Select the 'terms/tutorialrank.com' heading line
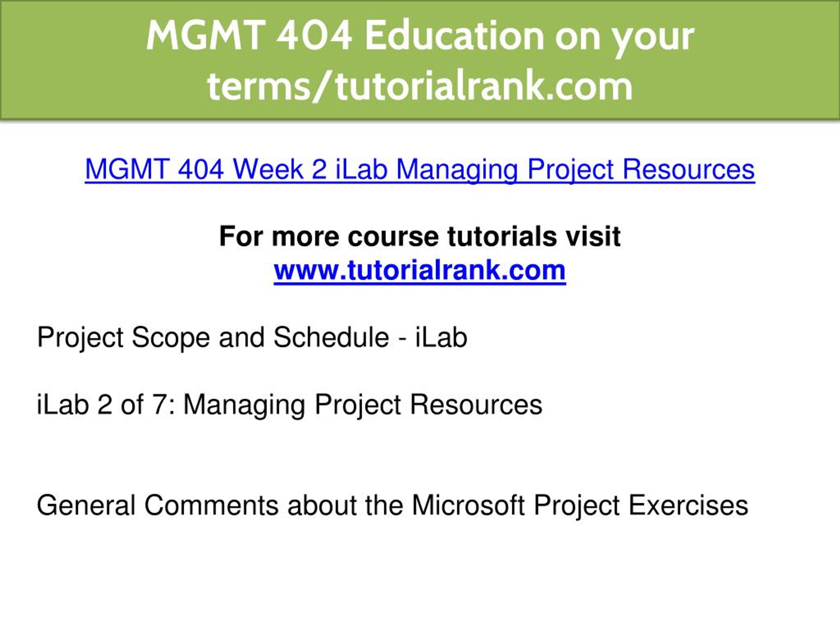840x630 pixels. (x=420, y=87)
